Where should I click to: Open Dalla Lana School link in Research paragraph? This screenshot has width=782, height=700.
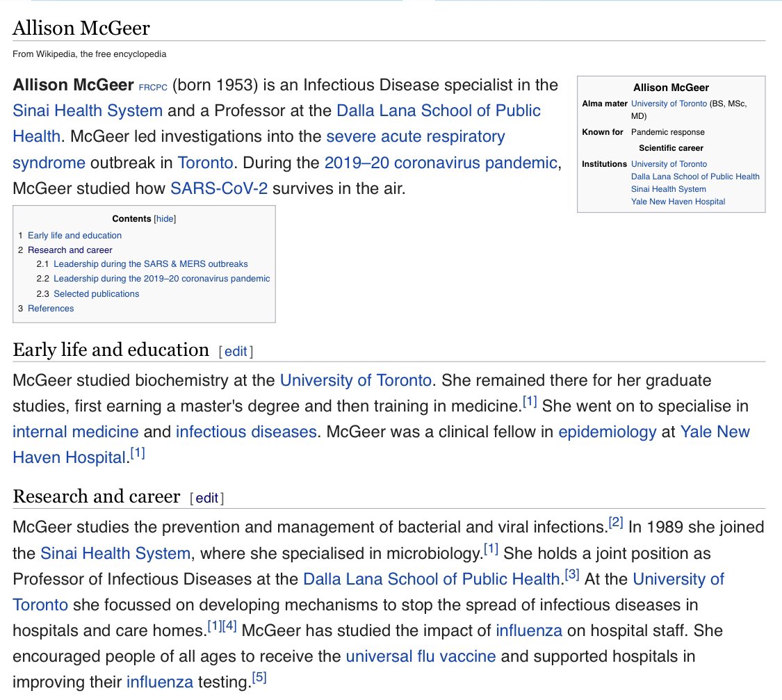[432, 578]
